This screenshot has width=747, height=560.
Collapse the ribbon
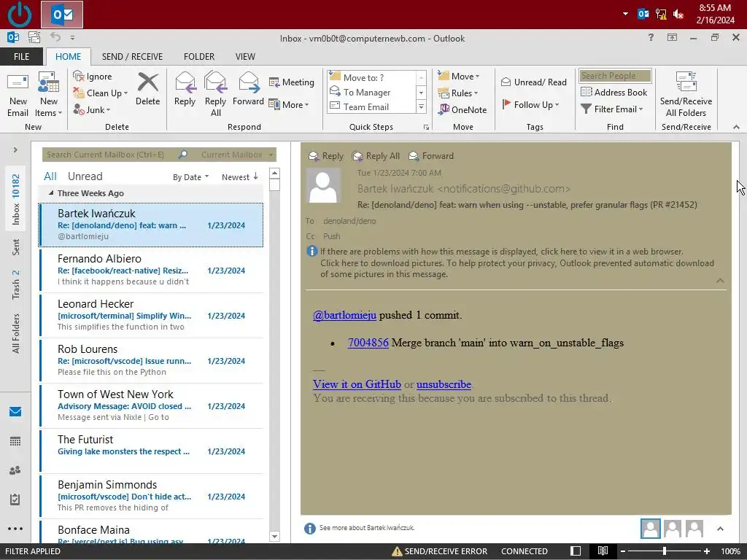736,127
